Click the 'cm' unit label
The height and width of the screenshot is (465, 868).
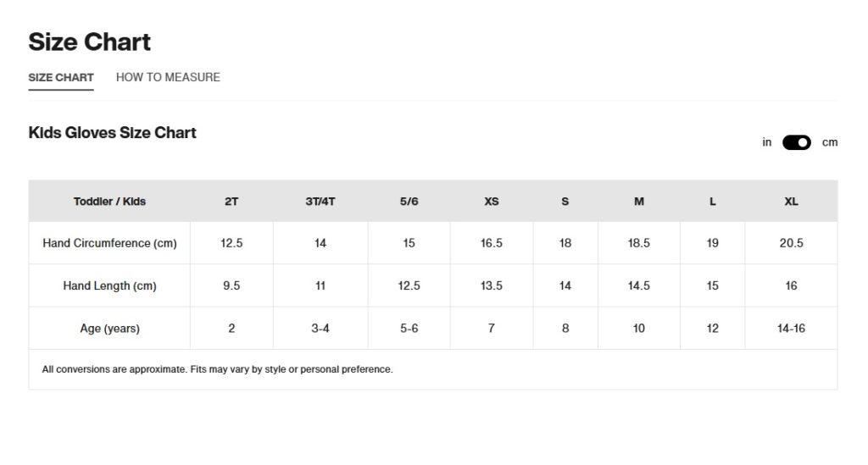click(829, 142)
